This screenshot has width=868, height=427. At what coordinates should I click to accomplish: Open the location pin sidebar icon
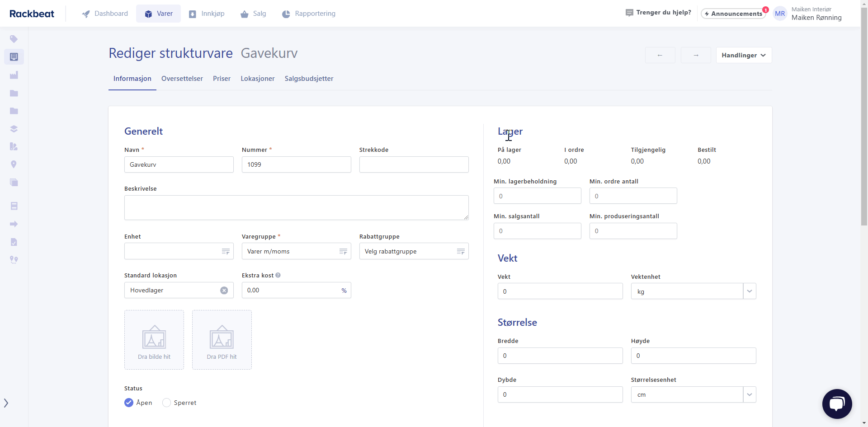[x=14, y=164]
